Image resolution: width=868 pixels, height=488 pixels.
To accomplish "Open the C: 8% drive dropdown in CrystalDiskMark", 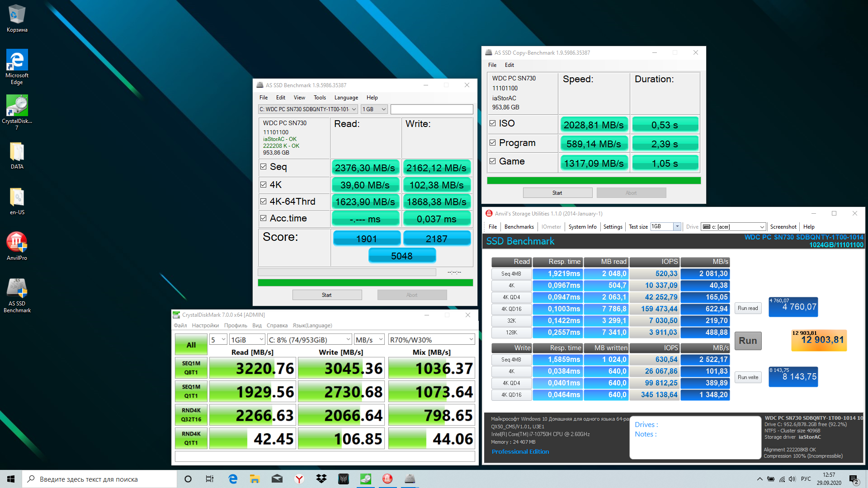I will pos(309,339).
